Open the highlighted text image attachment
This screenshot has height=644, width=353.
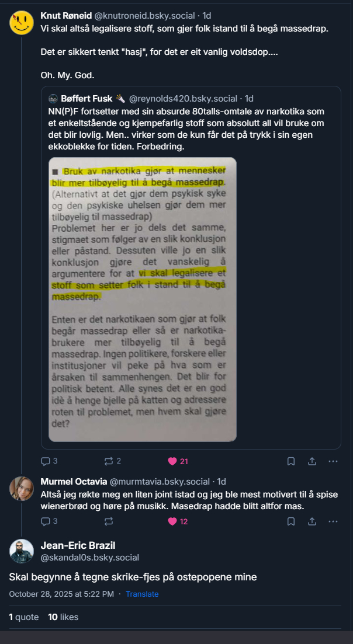point(143,299)
